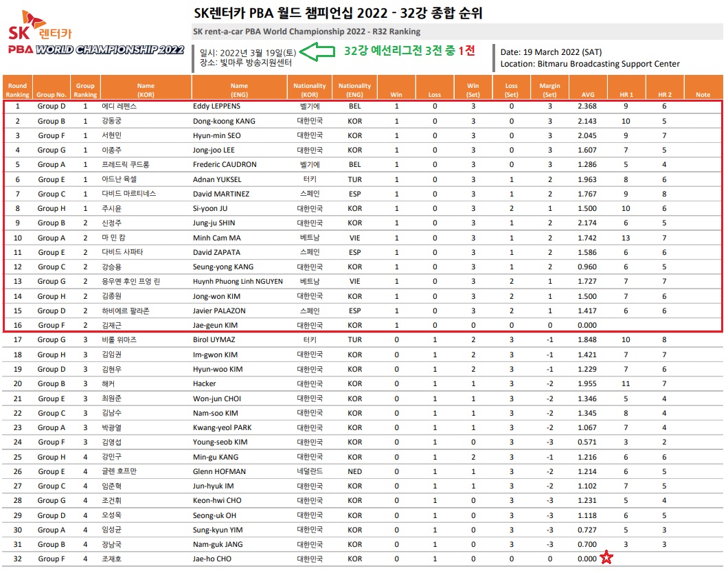This screenshot has width=728, height=573.
Task: Click 'Location: Bitmaru Broadcasting Support Center' text
Action: click(590, 64)
